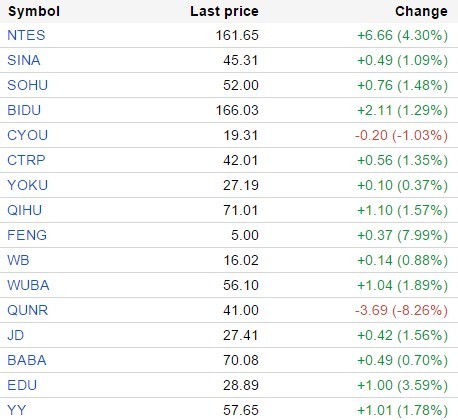Click the JD symbol link
The image size is (458, 420).
[16, 335]
